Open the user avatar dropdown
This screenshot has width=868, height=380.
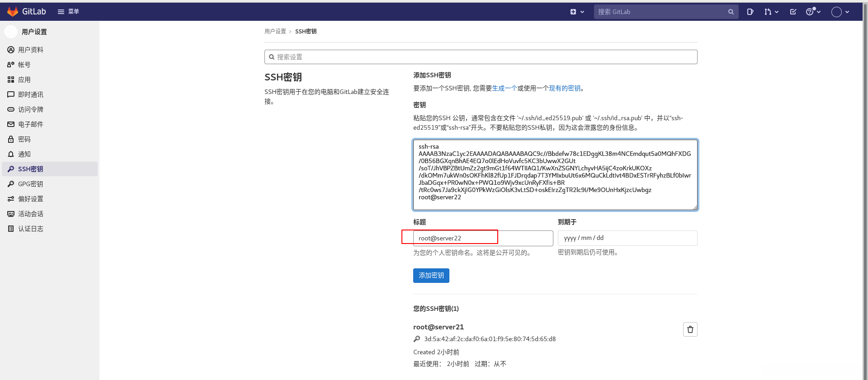tap(840, 12)
